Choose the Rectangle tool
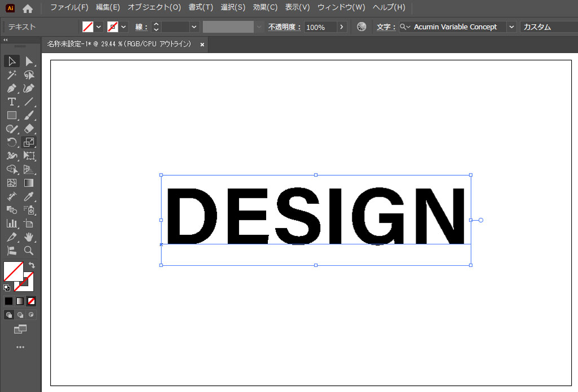Screen dimensions: 578x392 11,115
